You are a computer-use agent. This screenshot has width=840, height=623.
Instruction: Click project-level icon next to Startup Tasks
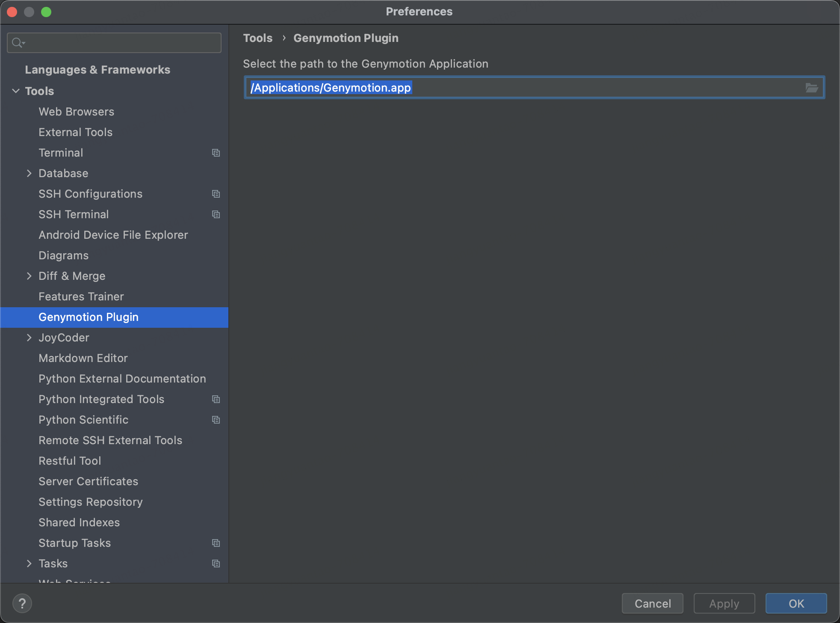pos(216,543)
